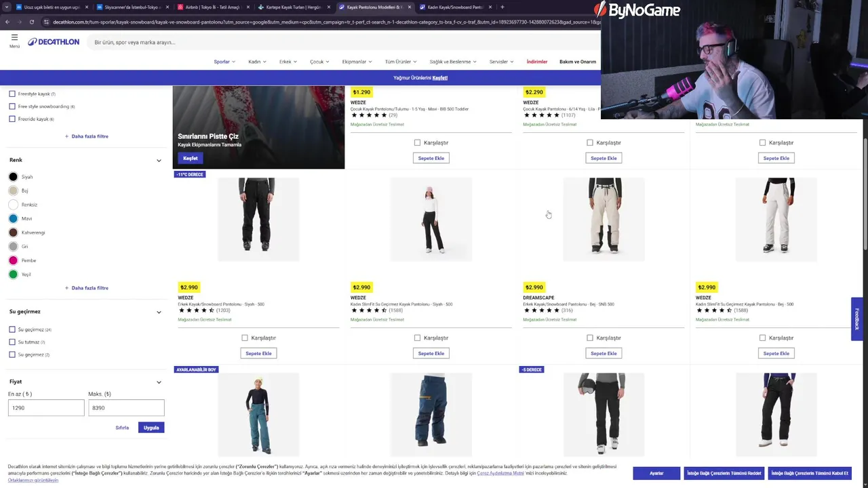The image size is (868, 488).
Task: Tick Freeride kayak filter checkbox
Action: click(12, 119)
